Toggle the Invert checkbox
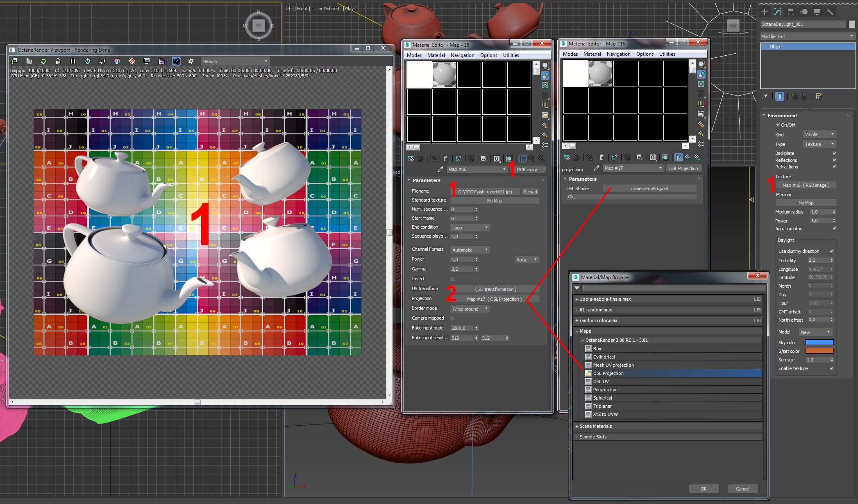The width and height of the screenshot is (858, 504). tap(452, 279)
